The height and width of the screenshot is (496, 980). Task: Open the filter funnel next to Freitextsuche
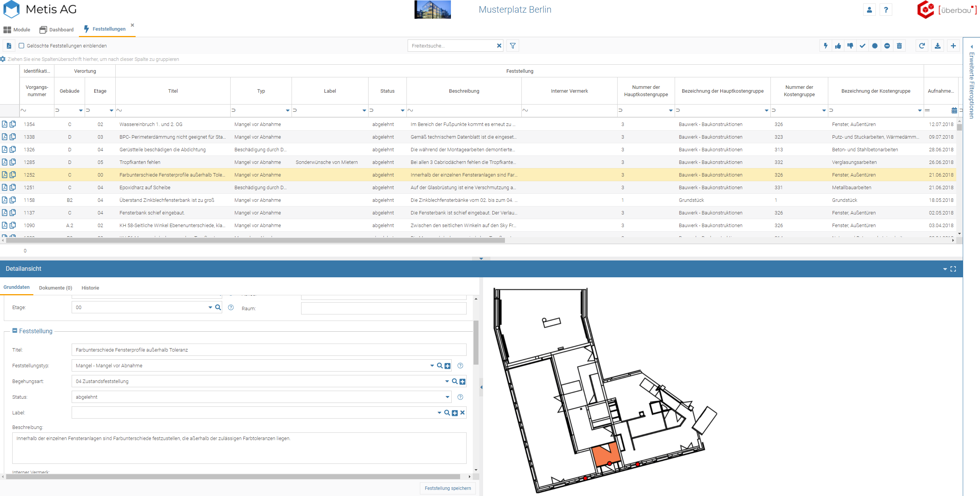point(513,46)
